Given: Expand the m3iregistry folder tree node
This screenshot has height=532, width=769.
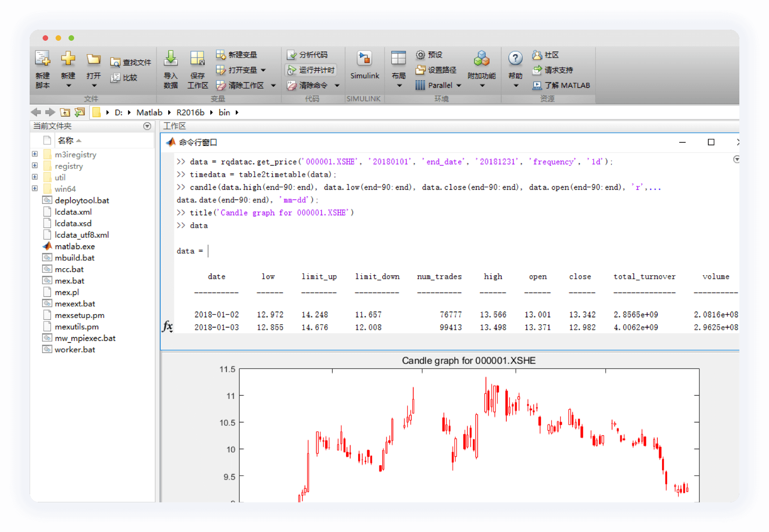Looking at the screenshot, I should pos(35,154).
